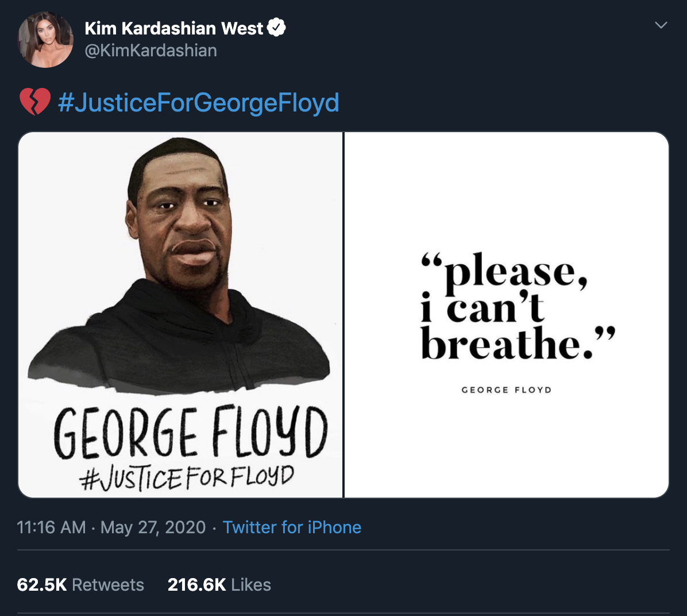Click the @KimKardashian handle

pyautogui.click(x=150, y=51)
